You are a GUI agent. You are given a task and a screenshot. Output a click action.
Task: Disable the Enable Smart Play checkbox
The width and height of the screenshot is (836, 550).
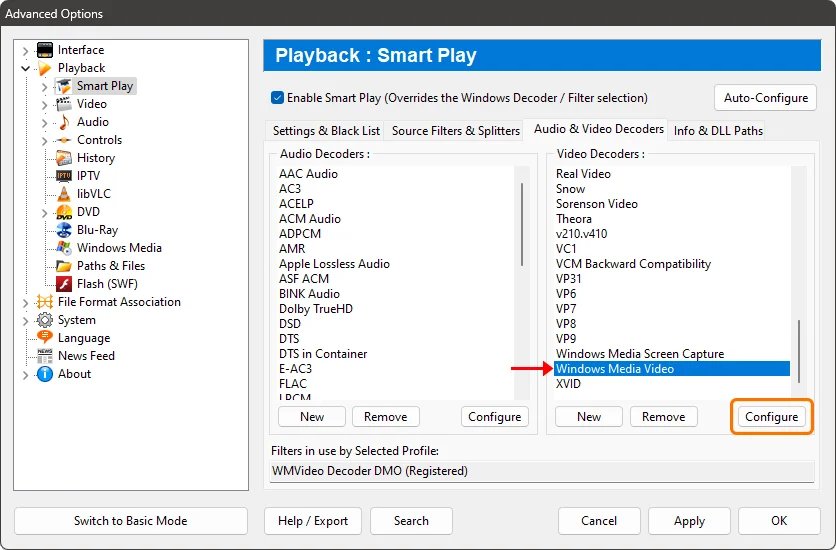277,98
